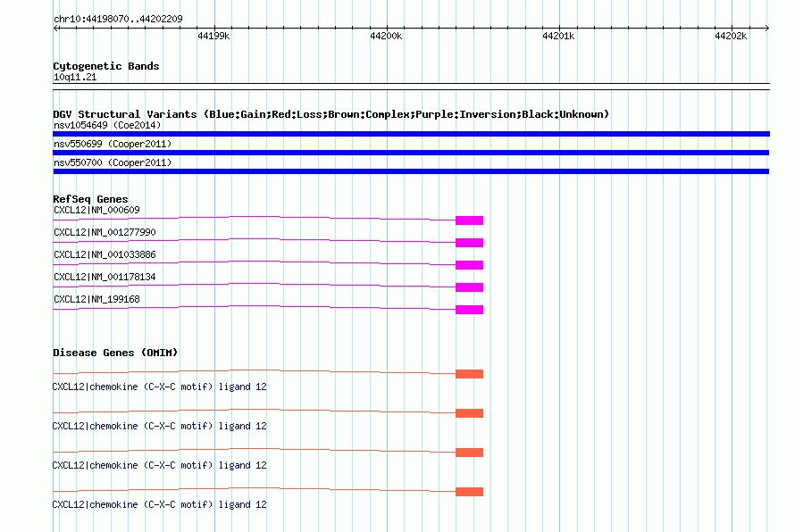Select the magenta exon of CXCL12|NM_000609
This screenshot has width=795, height=532.
click(470, 220)
